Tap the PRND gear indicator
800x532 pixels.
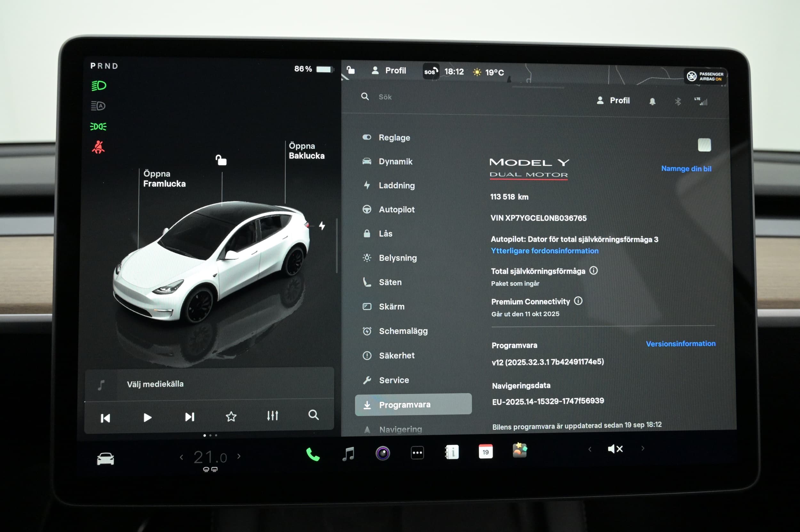(x=104, y=66)
